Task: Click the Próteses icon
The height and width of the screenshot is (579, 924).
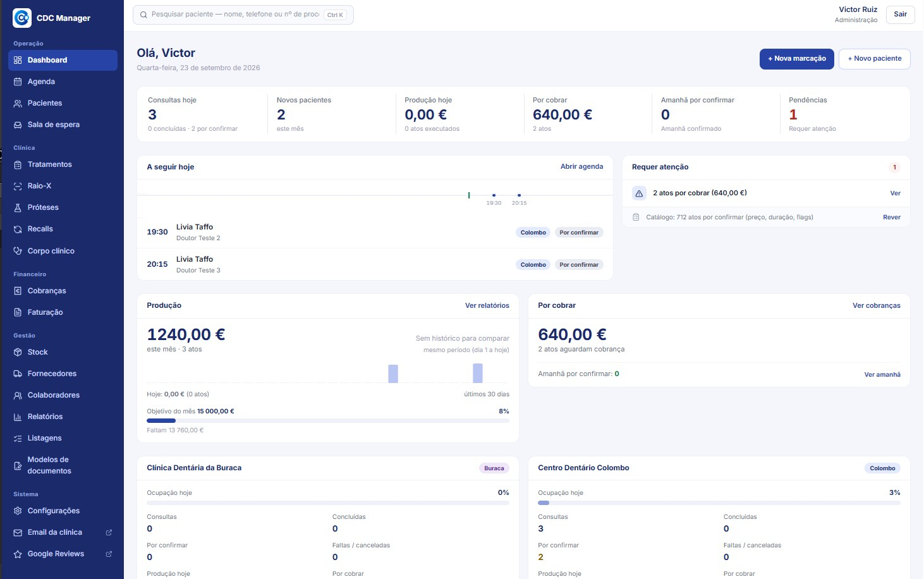Action: (18, 207)
